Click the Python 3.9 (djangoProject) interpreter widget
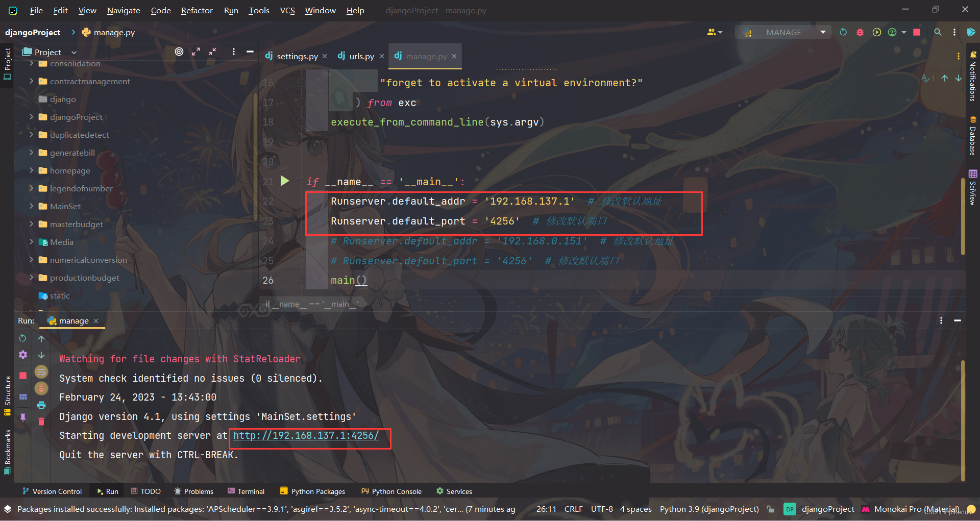This screenshot has height=521, width=980. (x=709, y=509)
